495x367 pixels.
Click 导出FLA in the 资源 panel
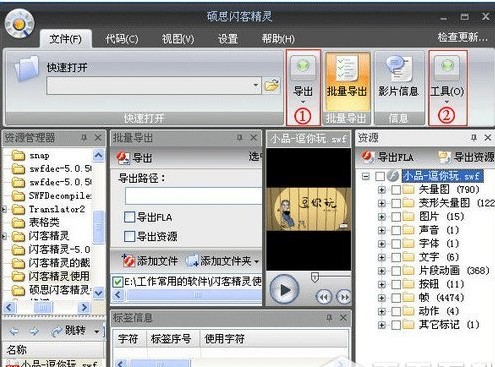388,157
